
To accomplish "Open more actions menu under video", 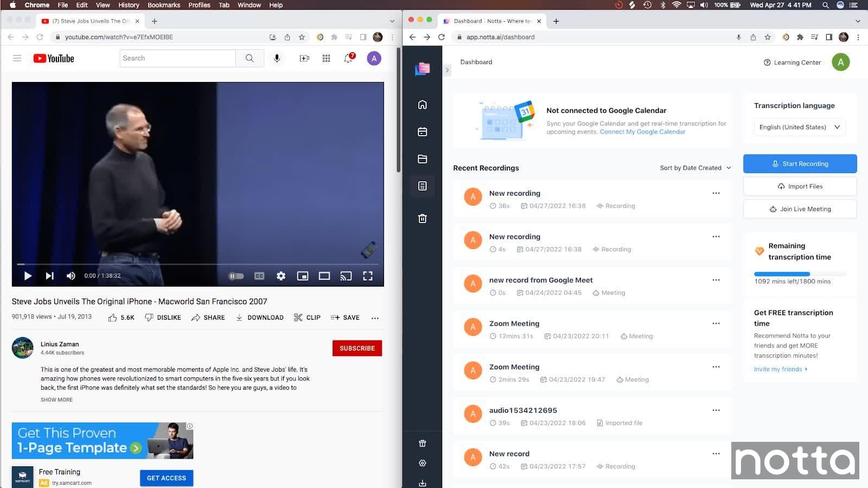I will 375,318.
